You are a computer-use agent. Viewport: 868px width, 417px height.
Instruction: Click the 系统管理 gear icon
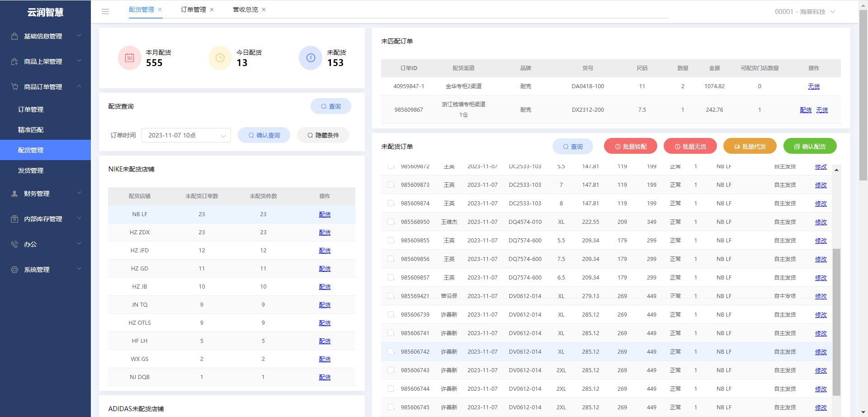pyautogui.click(x=14, y=270)
